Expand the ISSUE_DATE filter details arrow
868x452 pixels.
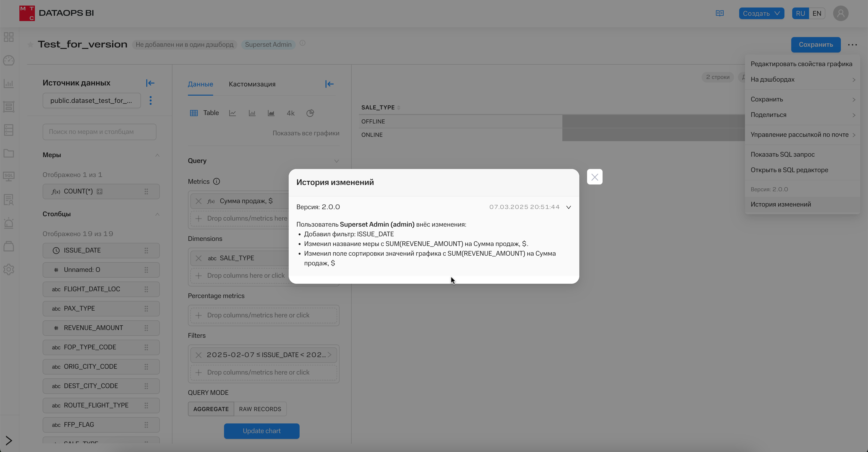click(x=330, y=355)
